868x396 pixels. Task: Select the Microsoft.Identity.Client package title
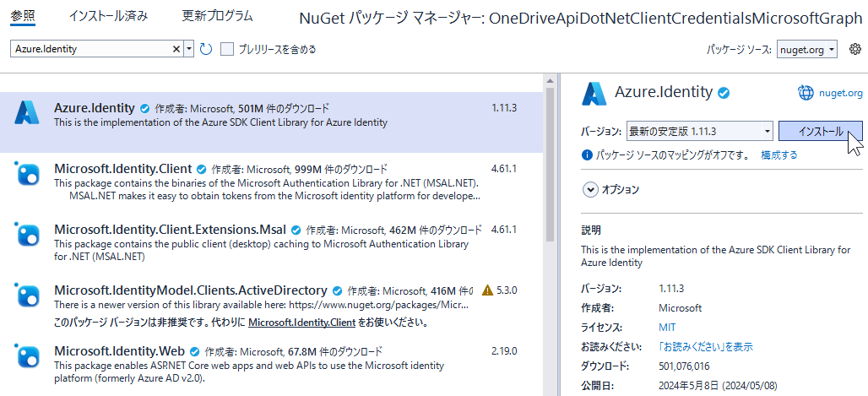pyautogui.click(x=123, y=168)
